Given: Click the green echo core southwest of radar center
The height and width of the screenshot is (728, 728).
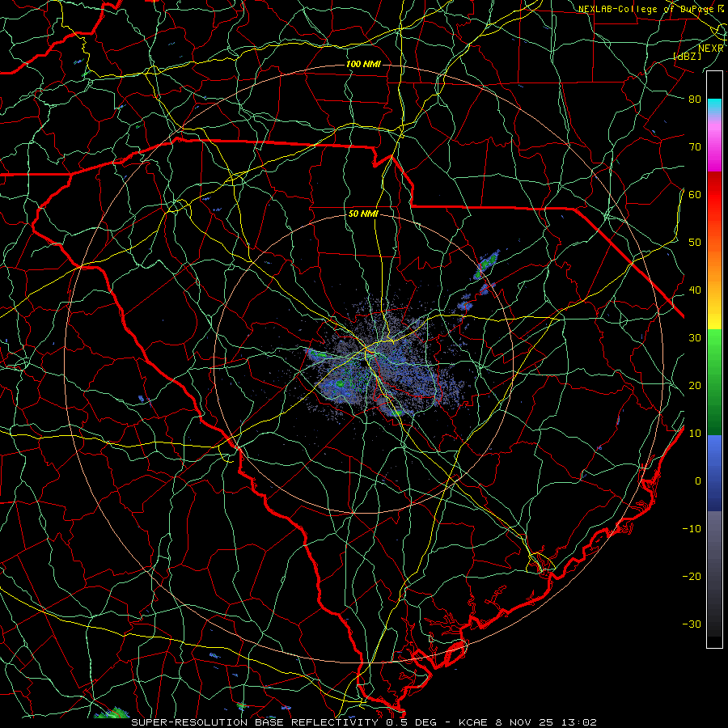Looking at the screenshot, I should pyautogui.click(x=341, y=384).
